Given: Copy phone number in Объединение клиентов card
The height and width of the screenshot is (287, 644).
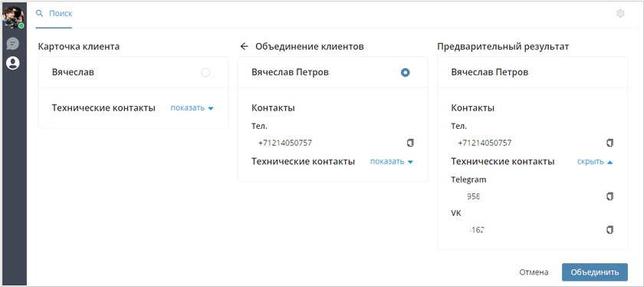Looking at the screenshot, I should (410, 143).
